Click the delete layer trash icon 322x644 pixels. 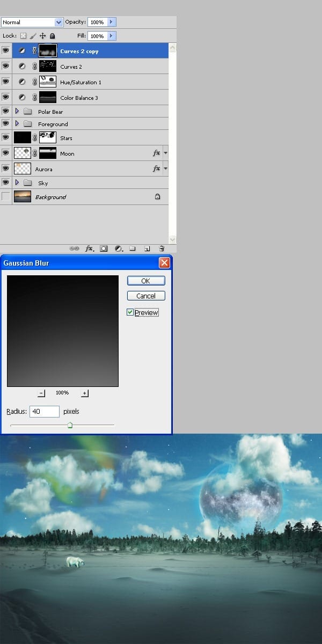tap(161, 248)
